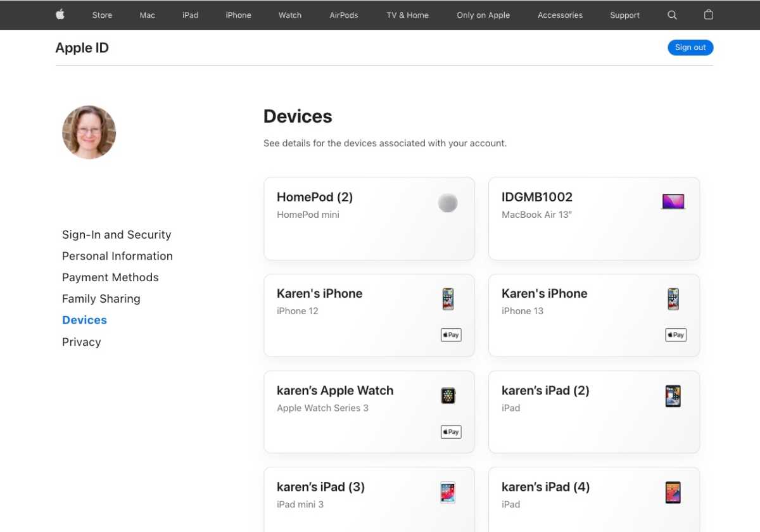Image resolution: width=760 pixels, height=532 pixels.
Task: Open the shopping bag icon
Action: (709, 15)
